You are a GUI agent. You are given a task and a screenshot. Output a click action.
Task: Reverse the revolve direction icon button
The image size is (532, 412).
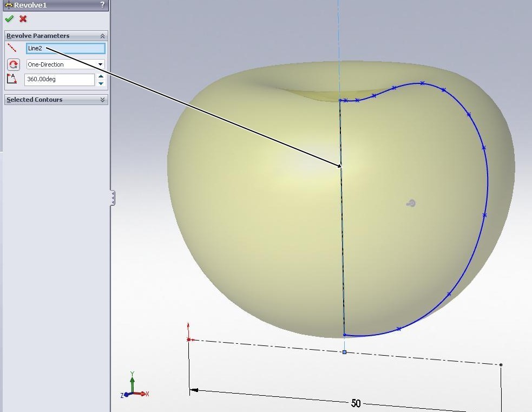(13, 64)
